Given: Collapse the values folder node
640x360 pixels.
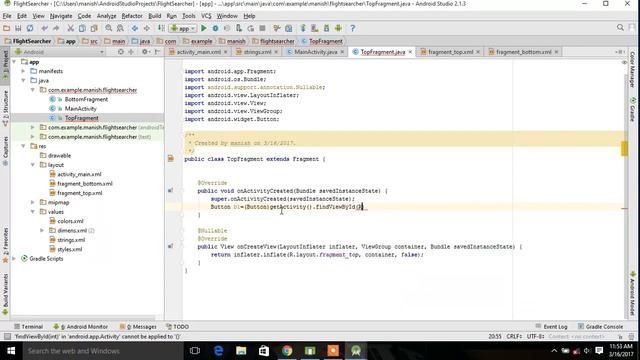Looking at the screenshot, I should (x=33, y=212).
